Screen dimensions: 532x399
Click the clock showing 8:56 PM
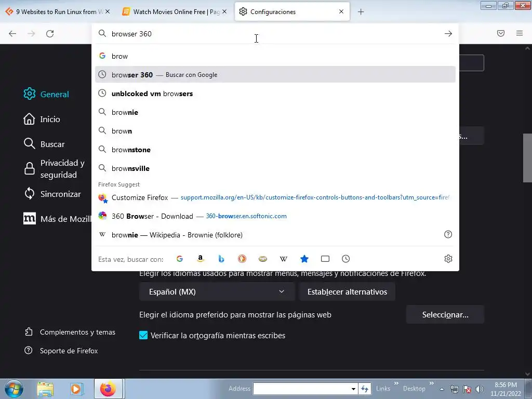tap(506, 385)
